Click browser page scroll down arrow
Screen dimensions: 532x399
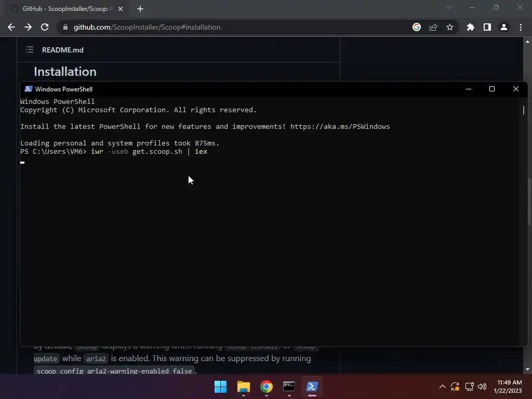pos(528,369)
